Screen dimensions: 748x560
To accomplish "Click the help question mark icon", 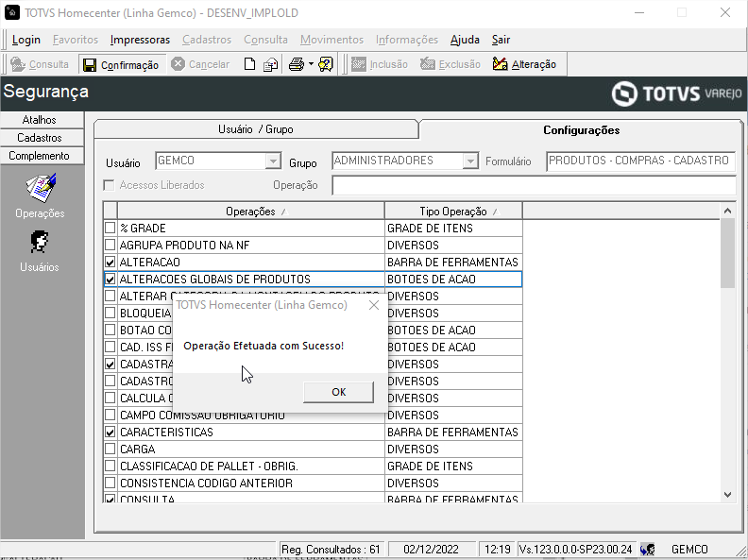I will pos(325,64).
